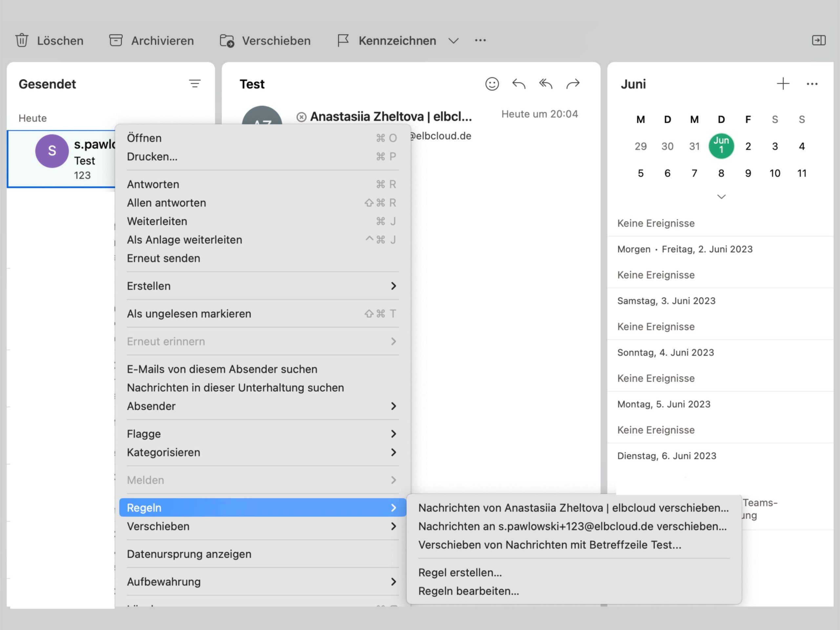This screenshot has width=840, height=630.
Task: Collapse the calendar side pane icon
Action: pos(818,40)
